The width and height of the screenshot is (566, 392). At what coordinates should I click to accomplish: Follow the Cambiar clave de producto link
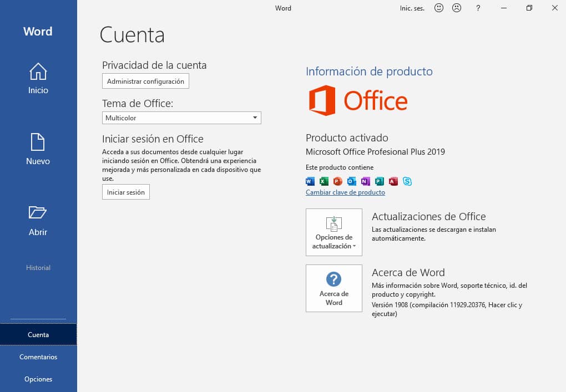[345, 192]
